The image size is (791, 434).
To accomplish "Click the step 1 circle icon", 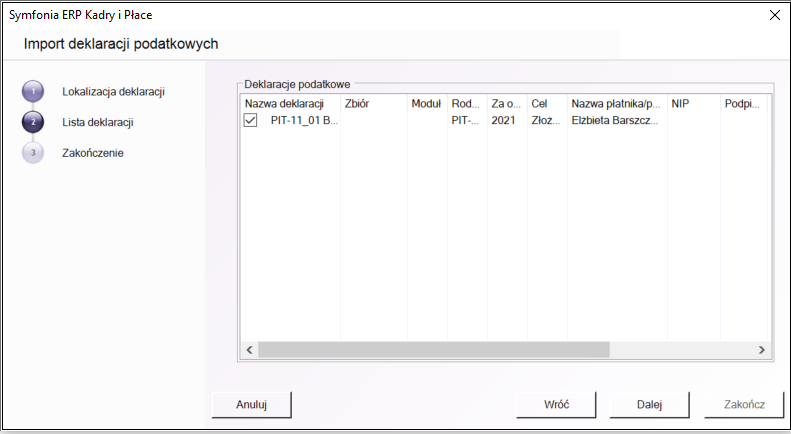I will pos(33,91).
